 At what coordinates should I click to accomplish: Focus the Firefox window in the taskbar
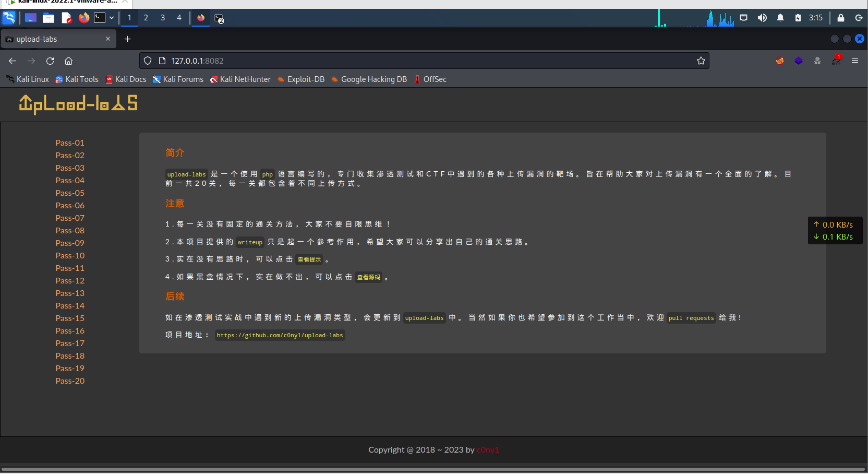[x=201, y=18]
